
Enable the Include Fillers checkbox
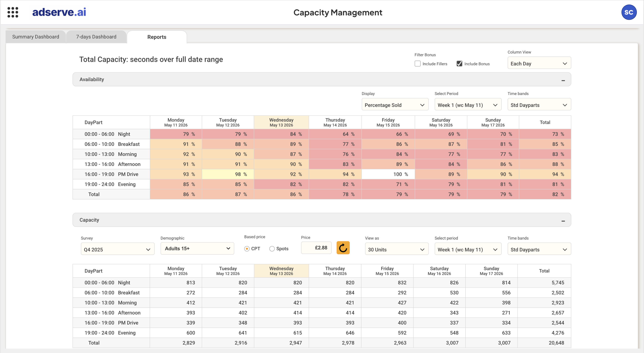tap(417, 64)
